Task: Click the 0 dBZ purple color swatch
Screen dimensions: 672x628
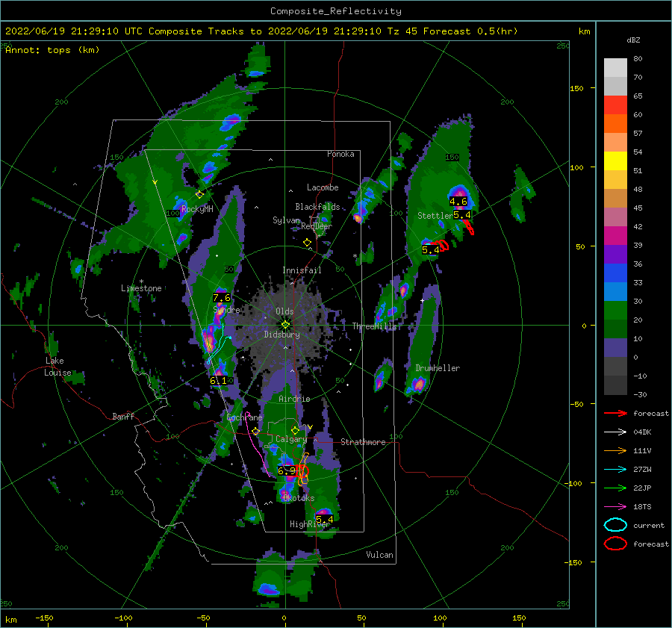Action: point(615,348)
